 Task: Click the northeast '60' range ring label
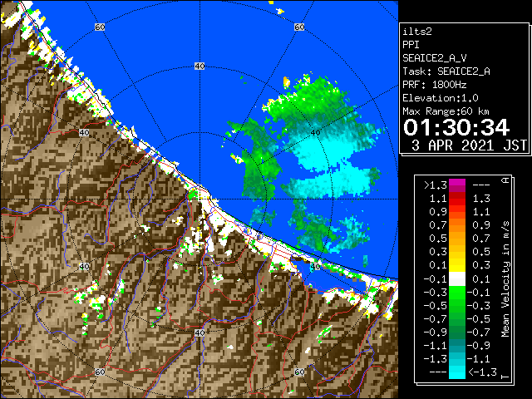click(x=299, y=27)
